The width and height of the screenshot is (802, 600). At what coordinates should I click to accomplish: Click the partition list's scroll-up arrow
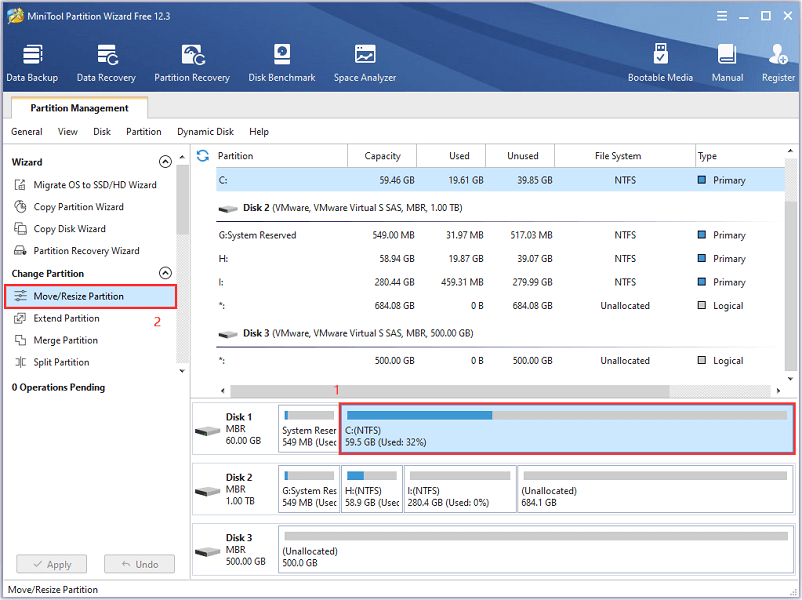pyautogui.click(x=790, y=151)
